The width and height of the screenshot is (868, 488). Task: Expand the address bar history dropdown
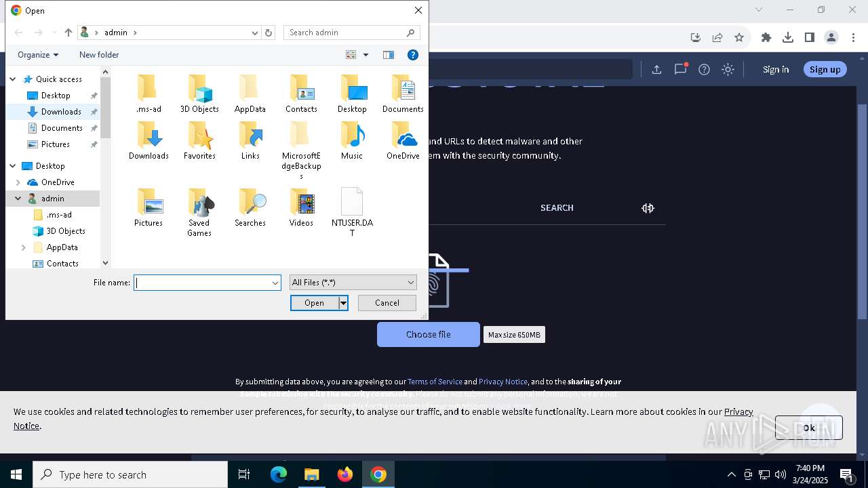click(255, 33)
